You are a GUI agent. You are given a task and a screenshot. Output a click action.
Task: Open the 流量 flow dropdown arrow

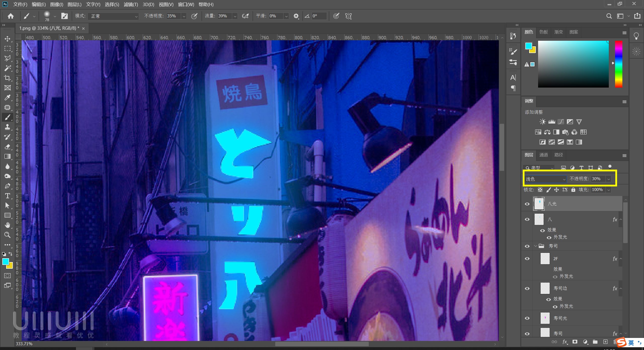coord(235,16)
